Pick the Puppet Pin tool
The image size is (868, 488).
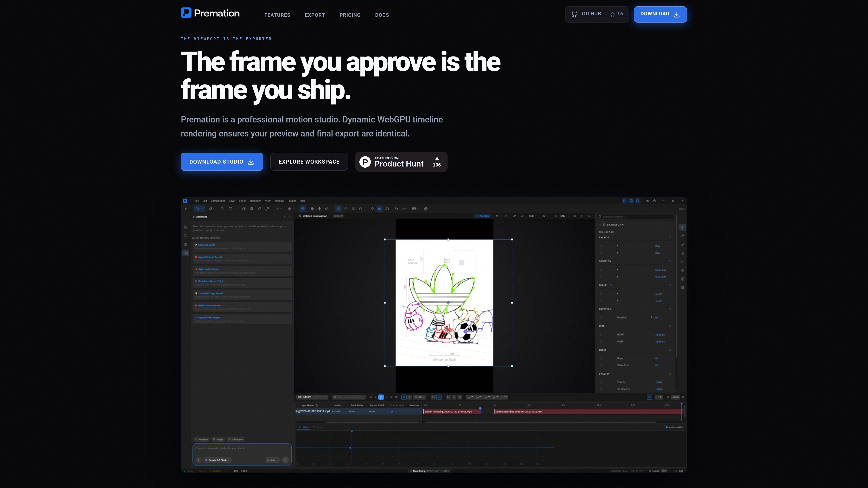click(x=259, y=209)
